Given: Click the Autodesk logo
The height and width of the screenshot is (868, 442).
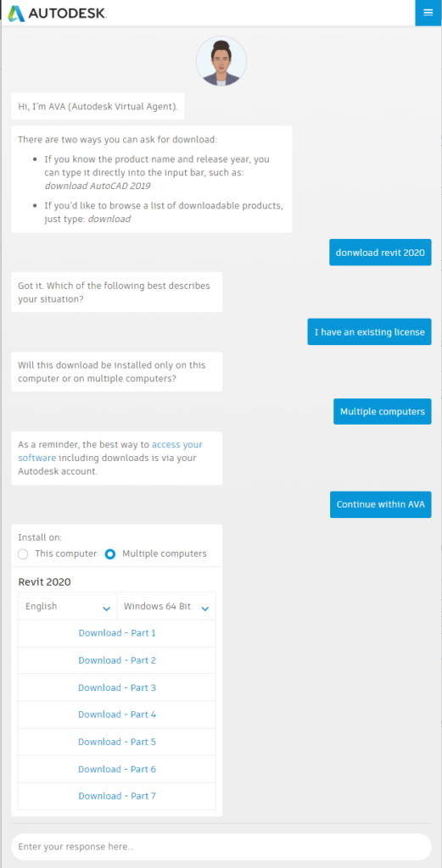Looking at the screenshot, I should pyautogui.click(x=57, y=14).
